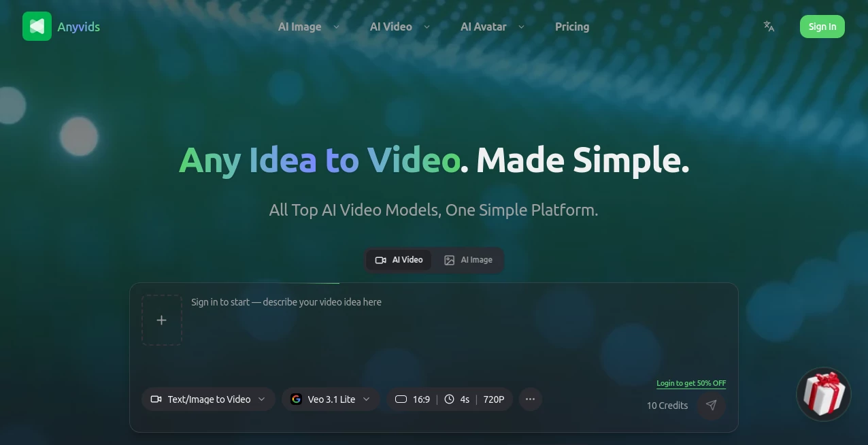The width and height of the screenshot is (868, 445).
Task: Click the Anyvids brand name
Action: 79,27
